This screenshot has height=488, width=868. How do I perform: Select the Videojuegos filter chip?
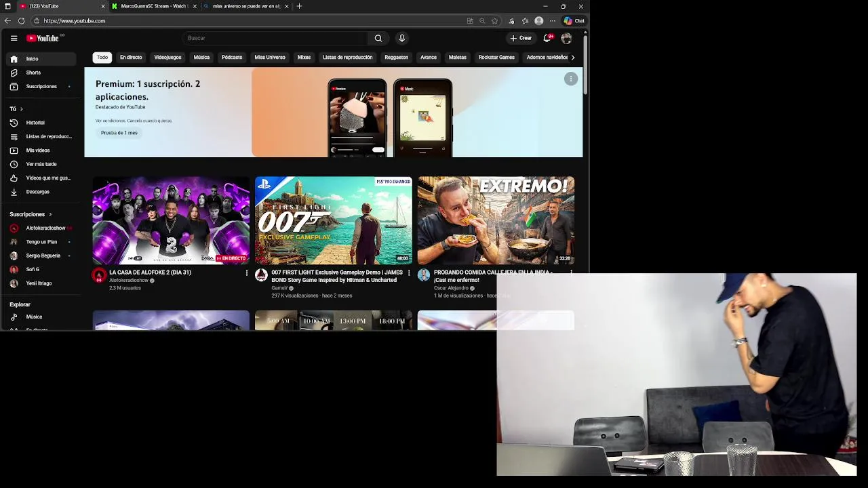167,58
